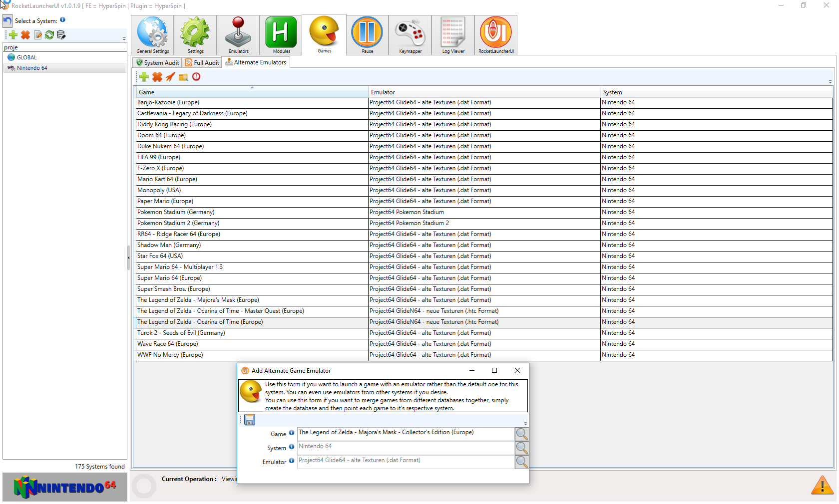839x504 pixels.
Task: Open the Pause settings section
Action: [367, 35]
